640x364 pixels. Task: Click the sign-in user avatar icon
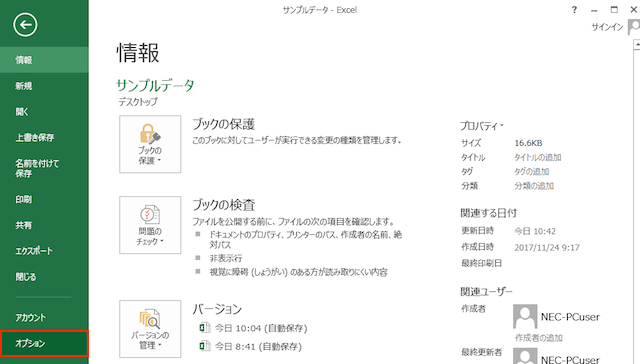pos(634,27)
